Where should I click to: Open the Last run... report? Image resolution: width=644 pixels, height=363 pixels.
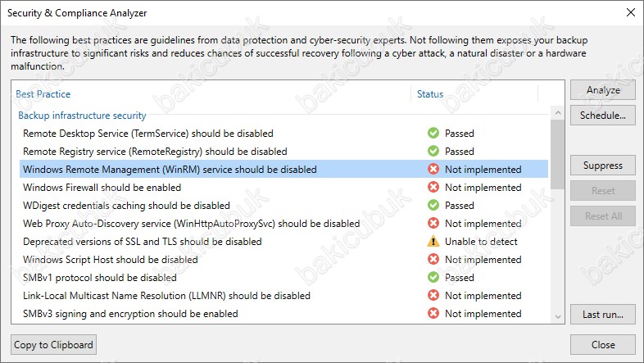tap(603, 314)
